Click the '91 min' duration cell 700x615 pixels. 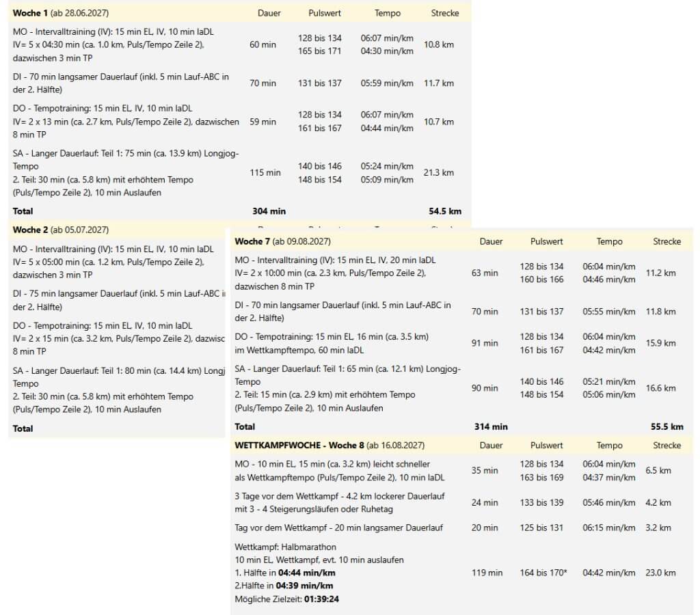tap(485, 343)
